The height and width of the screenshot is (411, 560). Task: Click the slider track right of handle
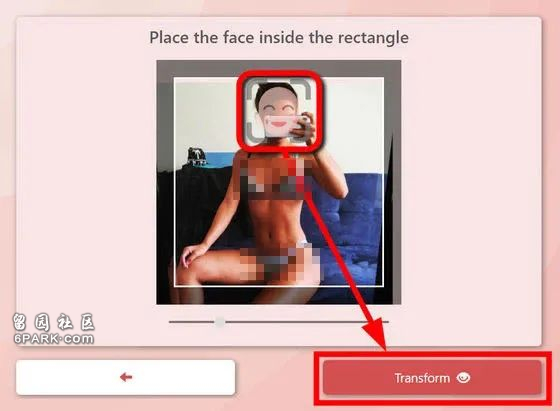click(306, 322)
